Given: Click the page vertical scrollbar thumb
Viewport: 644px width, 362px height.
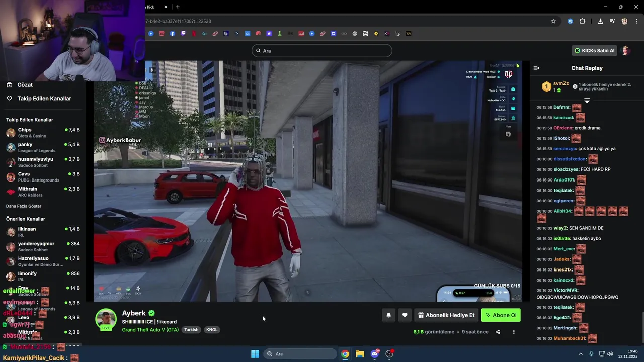Looking at the screenshot, I should (x=642, y=327).
